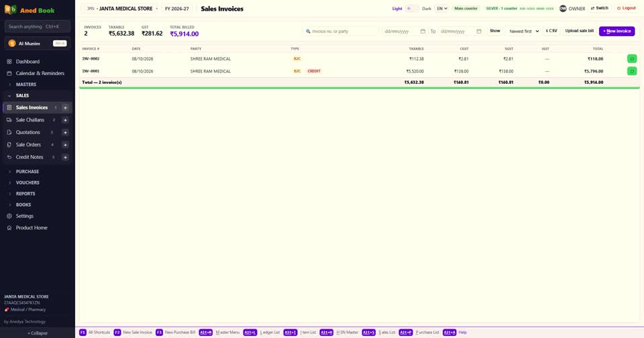
Task: Click green action icon for INV-0002
Action: coord(632,59)
